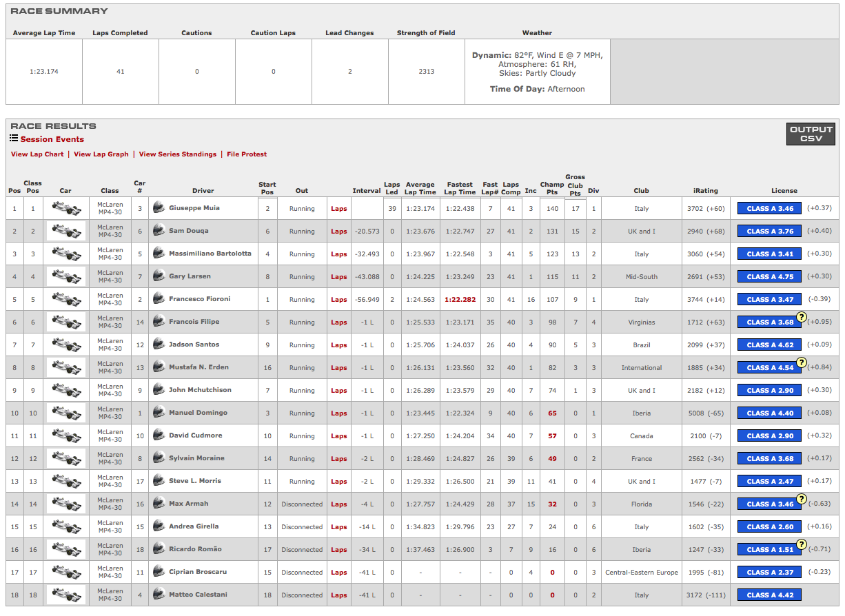Click the CLASS A 3.76 license badge

pyautogui.click(x=769, y=231)
